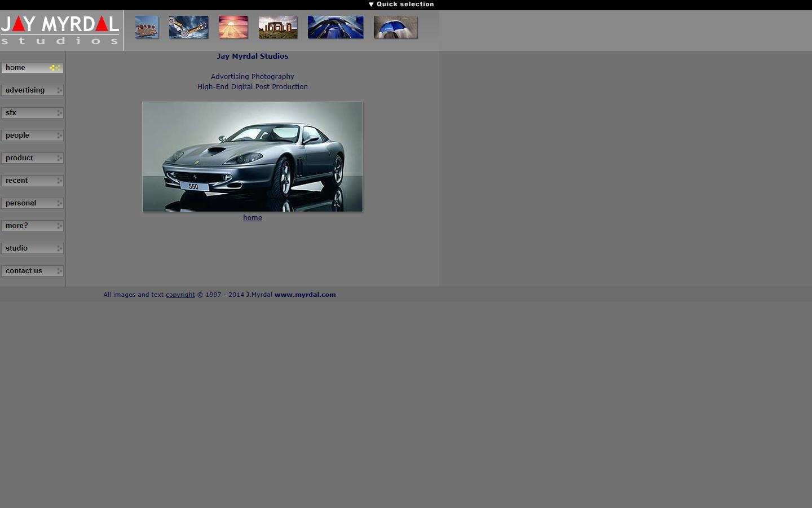Visit www.myrdal.com from the footer
This screenshot has height=508, width=812.
coord(304,294)
